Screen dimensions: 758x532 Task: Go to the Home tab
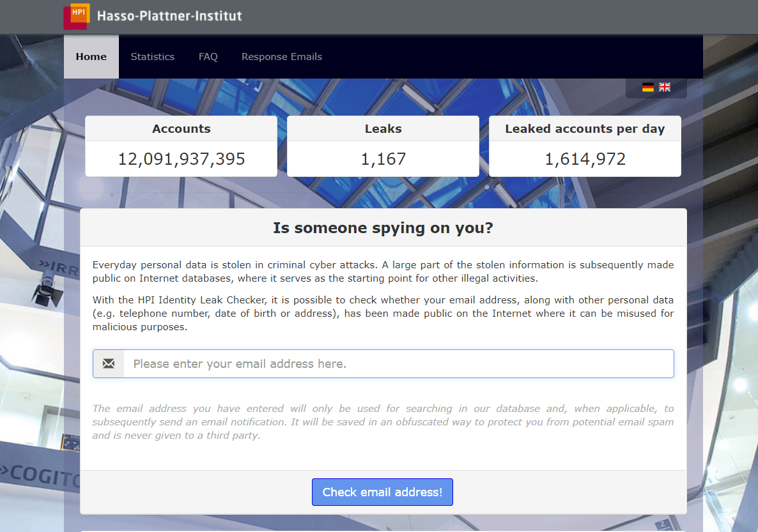tap(91, 57)
